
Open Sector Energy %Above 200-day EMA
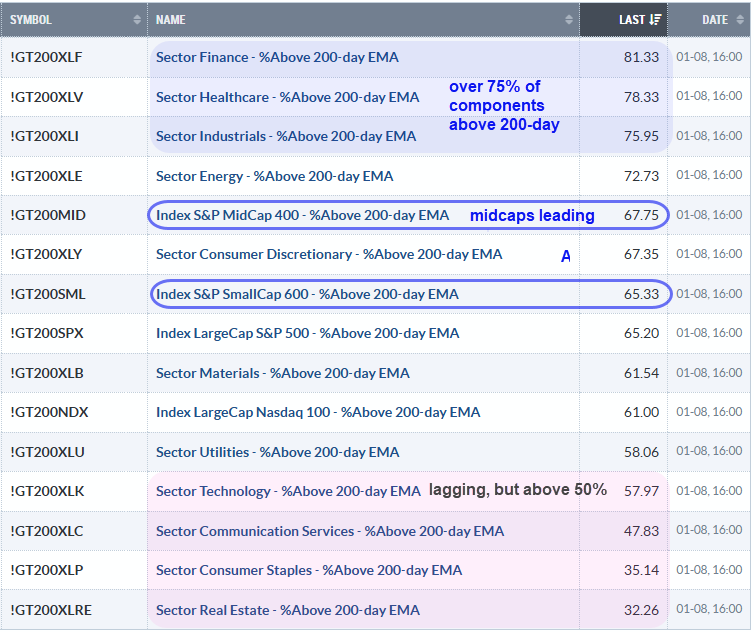[274, 176]
